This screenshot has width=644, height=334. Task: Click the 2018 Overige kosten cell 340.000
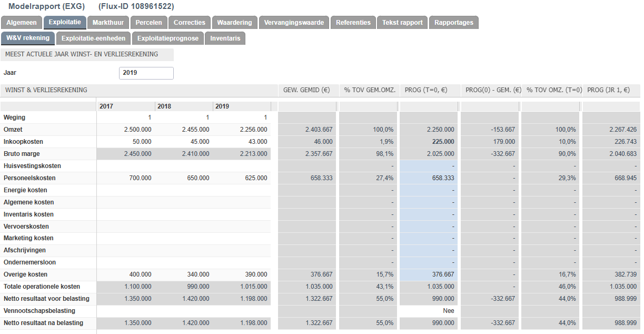coord(184,274)
